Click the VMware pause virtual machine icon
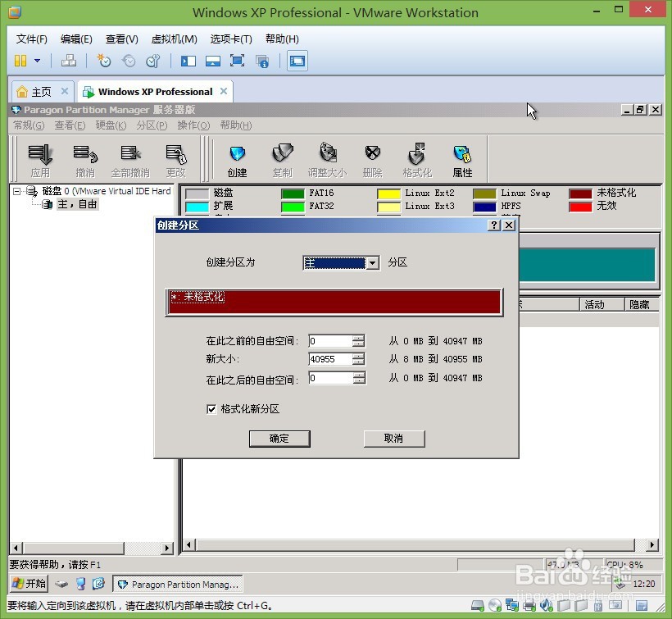 click(20, 61)
